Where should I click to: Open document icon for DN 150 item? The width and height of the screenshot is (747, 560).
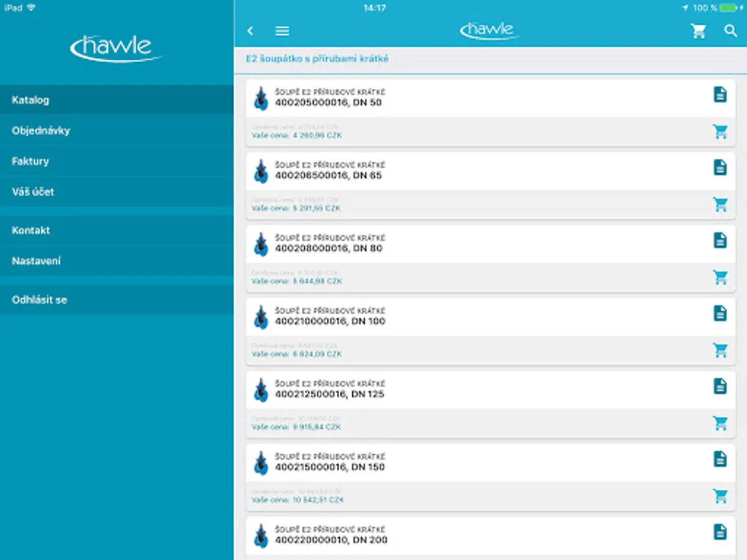point(720,459)
